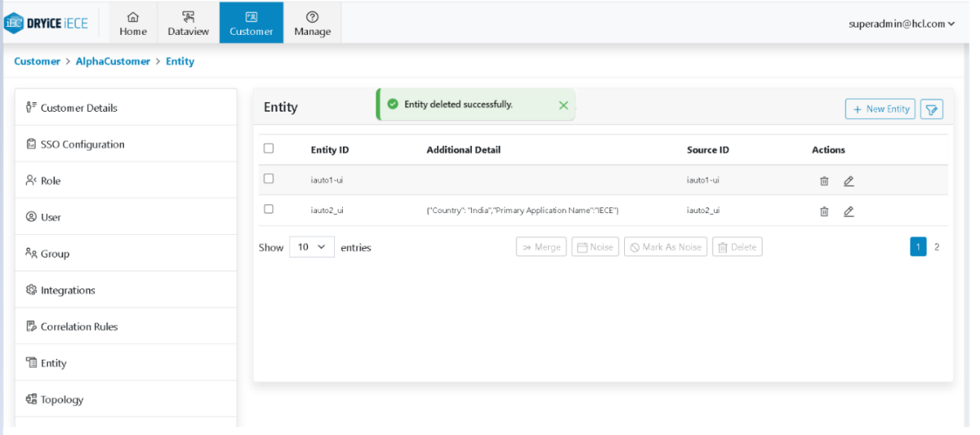Image resolution: width=980 pixels, height=435 pixels.
Task: Select the iauto2_ui row checkbox
Action: [269, 209]
